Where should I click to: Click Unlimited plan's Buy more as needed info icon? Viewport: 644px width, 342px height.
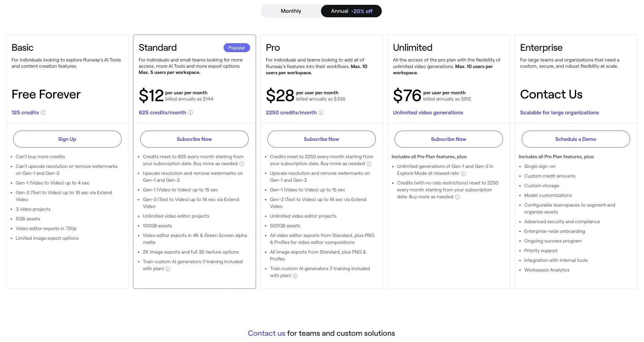pyautogui.click(x=457, y=197)
